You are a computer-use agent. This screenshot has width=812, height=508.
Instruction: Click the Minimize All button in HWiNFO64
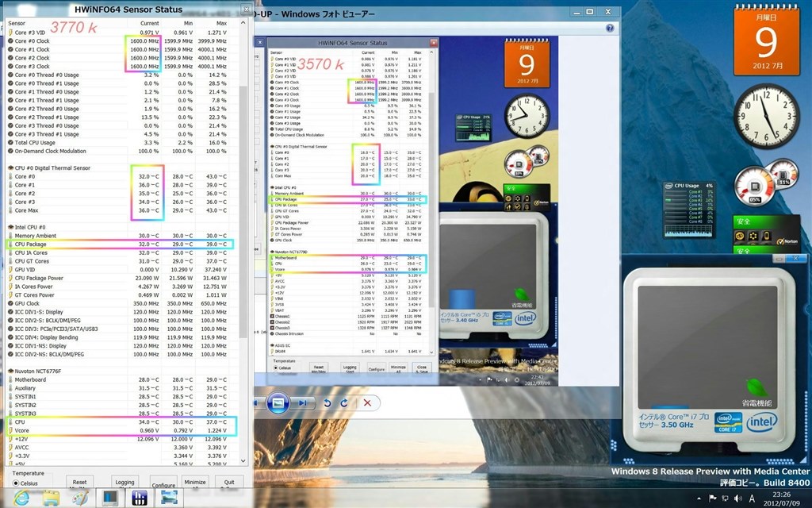(x=195, y=482)
